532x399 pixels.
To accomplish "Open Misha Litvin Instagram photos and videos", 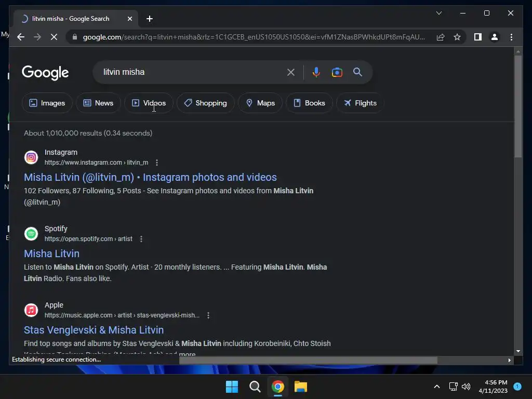I will pyautogui.click(x=150, y=177).
